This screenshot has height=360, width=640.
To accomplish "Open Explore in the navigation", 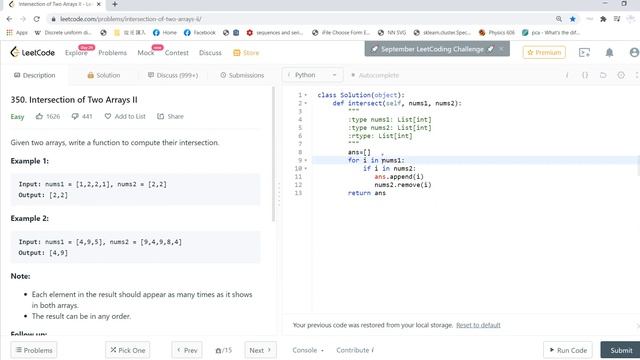I will pos(76,53).
